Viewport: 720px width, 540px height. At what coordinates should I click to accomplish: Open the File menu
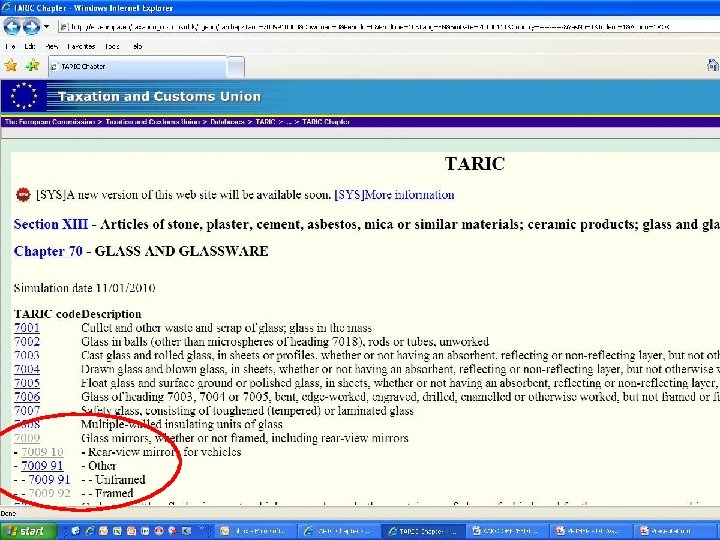(x=10, y=46)
